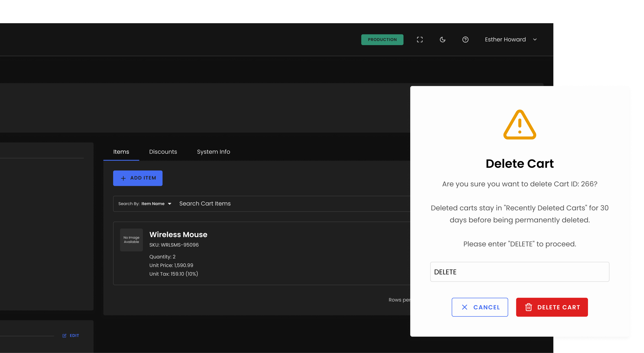This screenshot has width=644, height=353.
Task: Open the System Info tab
Action: pos(213,152)
